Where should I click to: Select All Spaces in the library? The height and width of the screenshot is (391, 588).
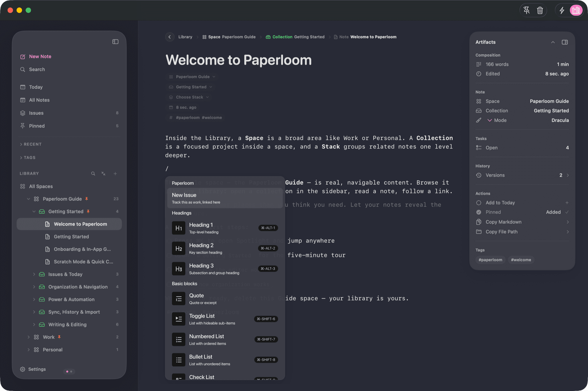(x=36, y=186)
